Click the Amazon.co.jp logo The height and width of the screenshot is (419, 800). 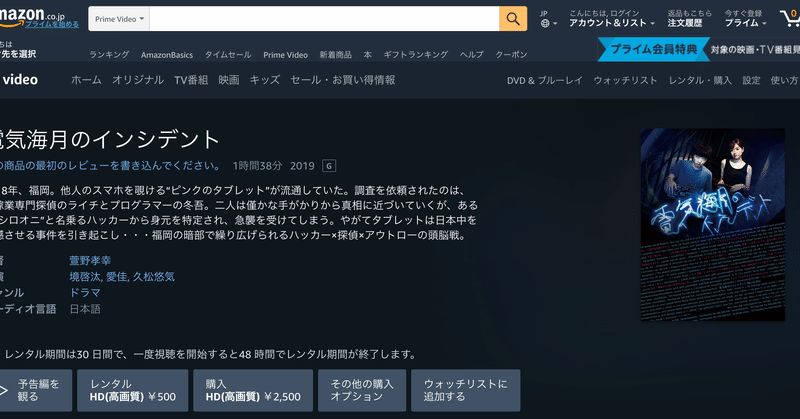[x=32, y=14]
